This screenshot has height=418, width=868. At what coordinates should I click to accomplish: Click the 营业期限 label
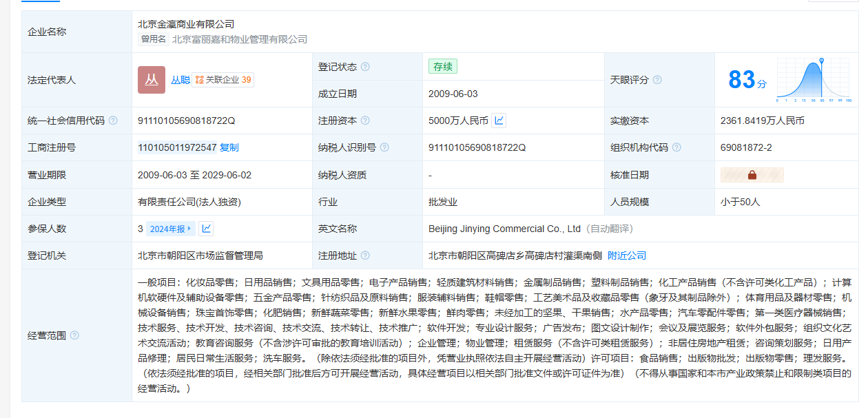(47, 175)
